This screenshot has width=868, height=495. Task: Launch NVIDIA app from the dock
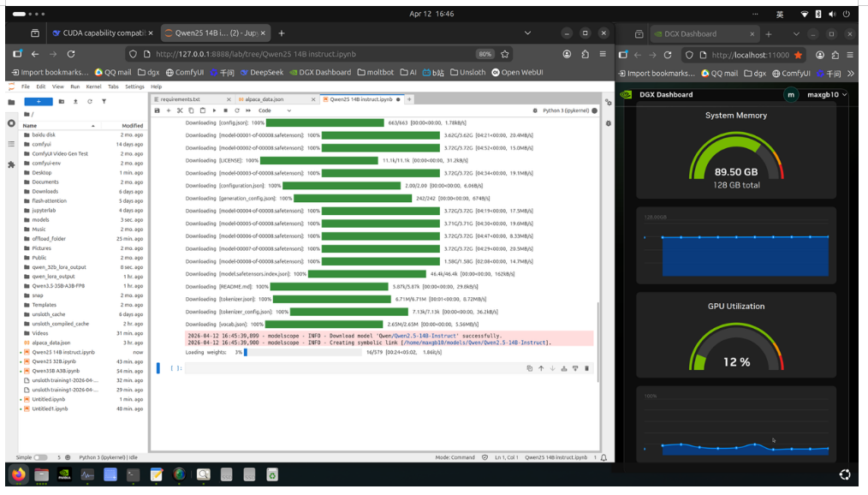tap(64, 474)
